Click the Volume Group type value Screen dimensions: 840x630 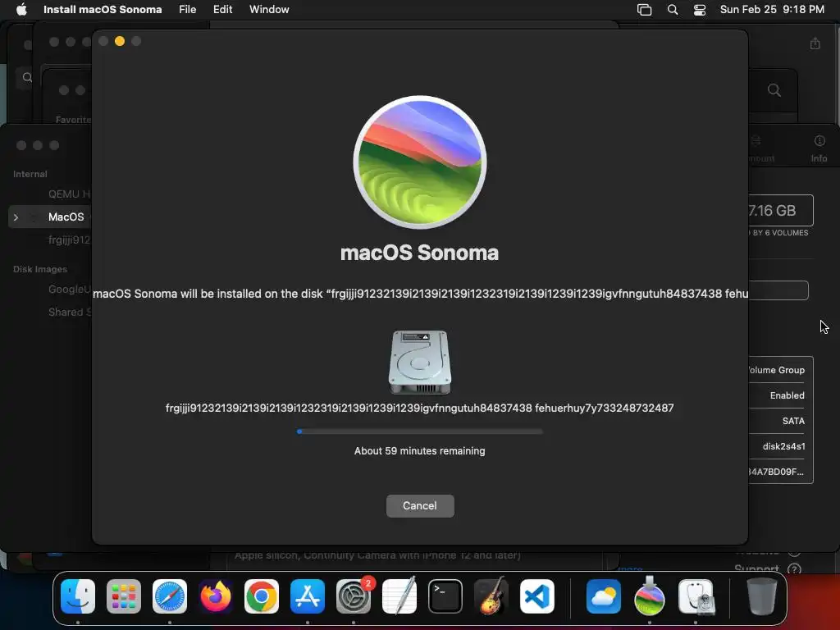coord(776,370)
